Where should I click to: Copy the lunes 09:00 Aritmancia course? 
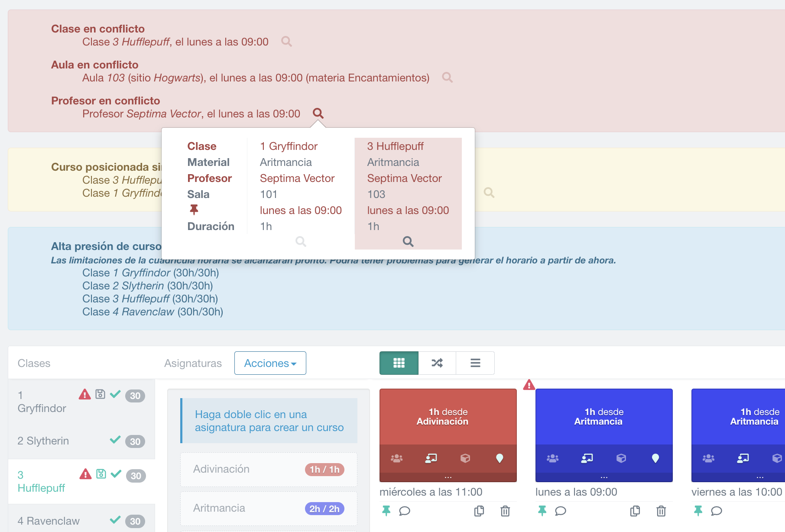[635, 511]
